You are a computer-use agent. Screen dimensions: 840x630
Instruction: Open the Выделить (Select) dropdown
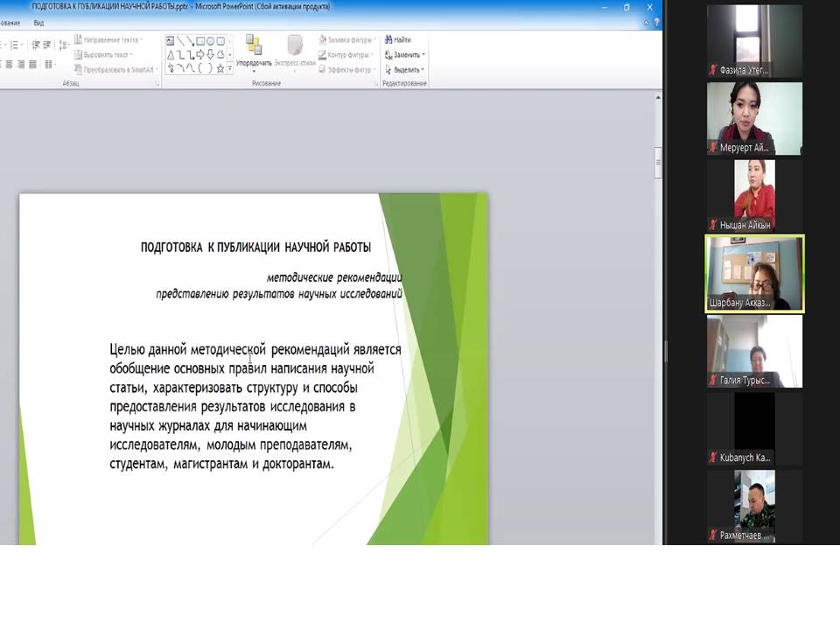[406, 69]
